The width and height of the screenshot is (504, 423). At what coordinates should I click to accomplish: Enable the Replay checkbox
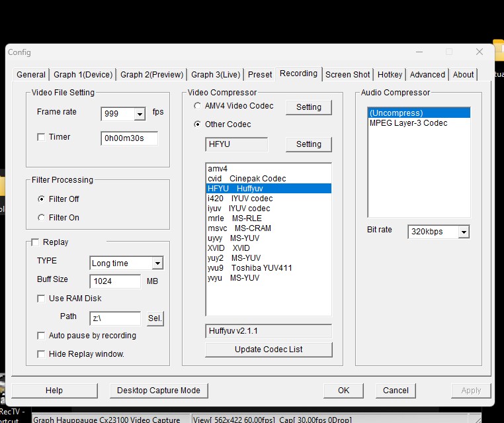click(x=35, y=242)
